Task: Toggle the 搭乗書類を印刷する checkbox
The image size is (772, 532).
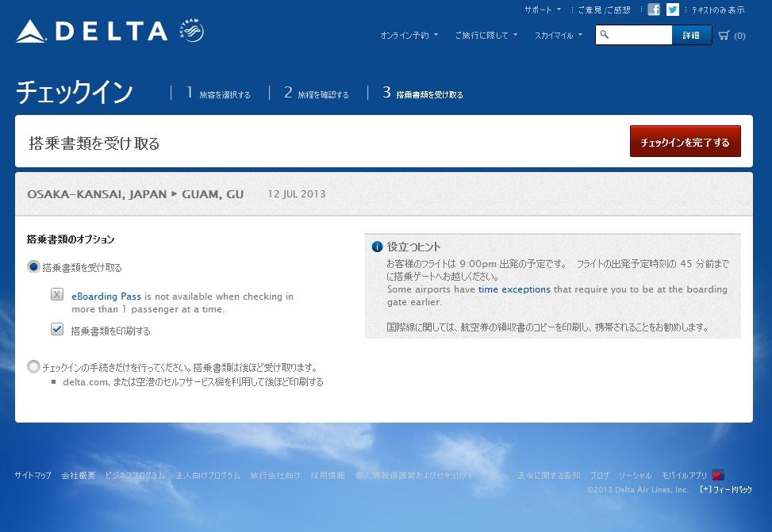Action: pos(57,329)
